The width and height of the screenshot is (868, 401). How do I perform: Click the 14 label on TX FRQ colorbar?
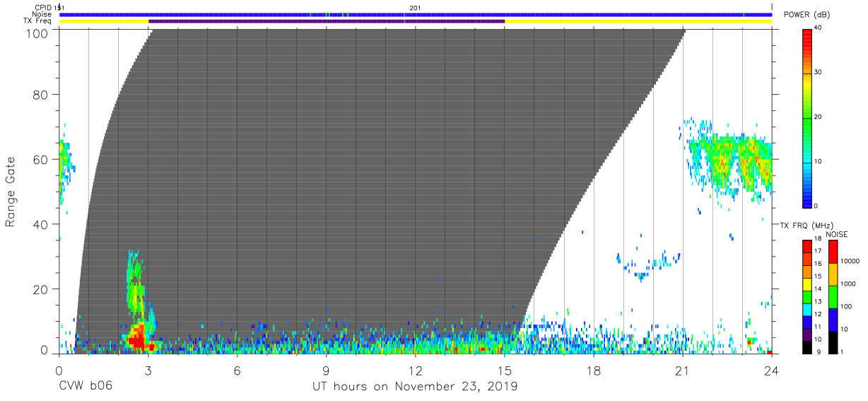click(x=818, y=289)
